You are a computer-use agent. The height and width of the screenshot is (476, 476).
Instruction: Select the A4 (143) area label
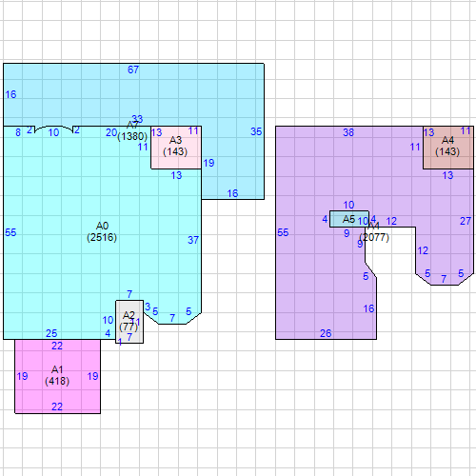(x=447, y=146)
